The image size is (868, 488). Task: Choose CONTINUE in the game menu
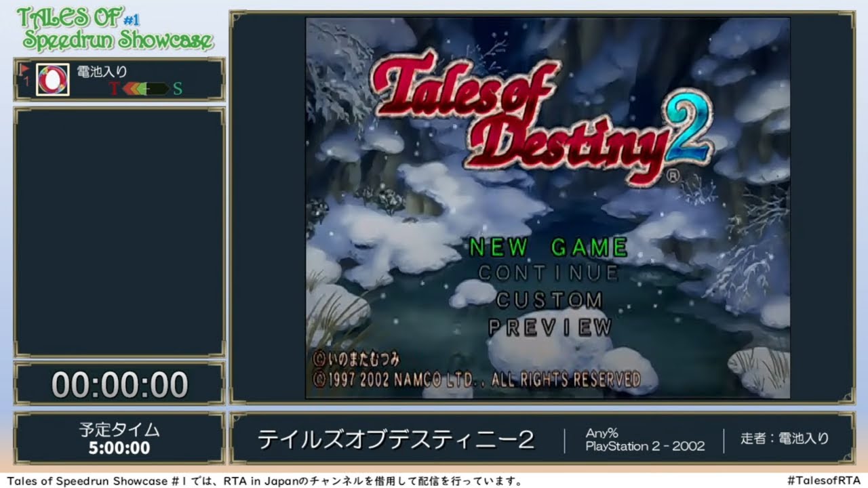pos(548,273)
